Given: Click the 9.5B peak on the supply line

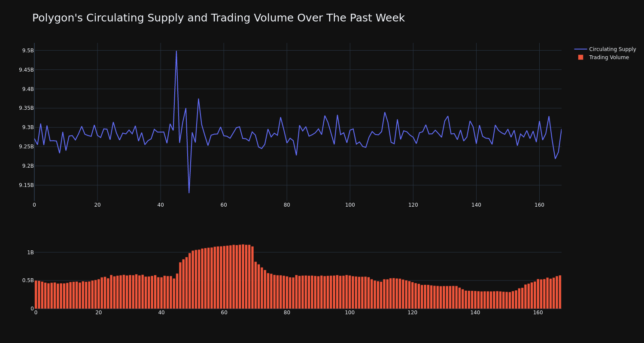Looking at the screenshot, I should point(176,51).
